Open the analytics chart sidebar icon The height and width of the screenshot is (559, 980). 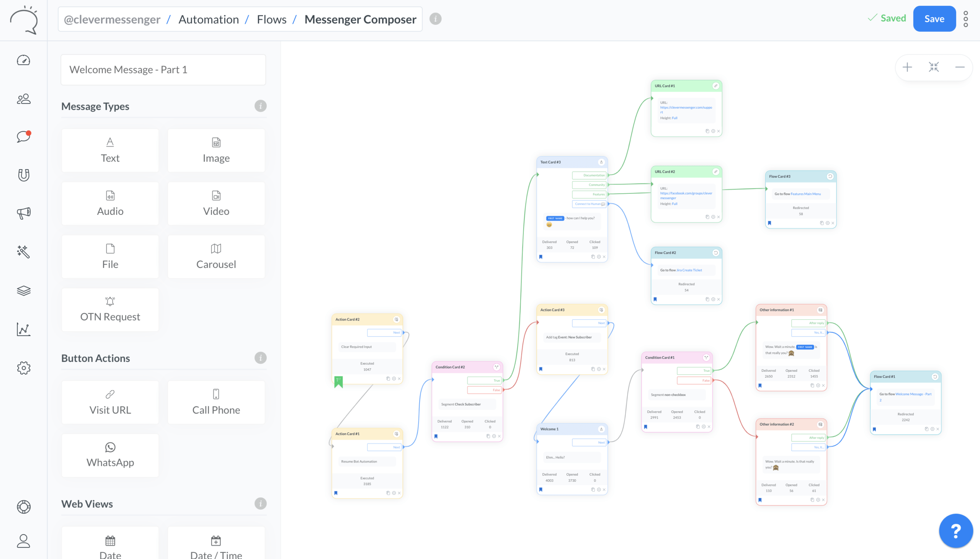[23, 329]
